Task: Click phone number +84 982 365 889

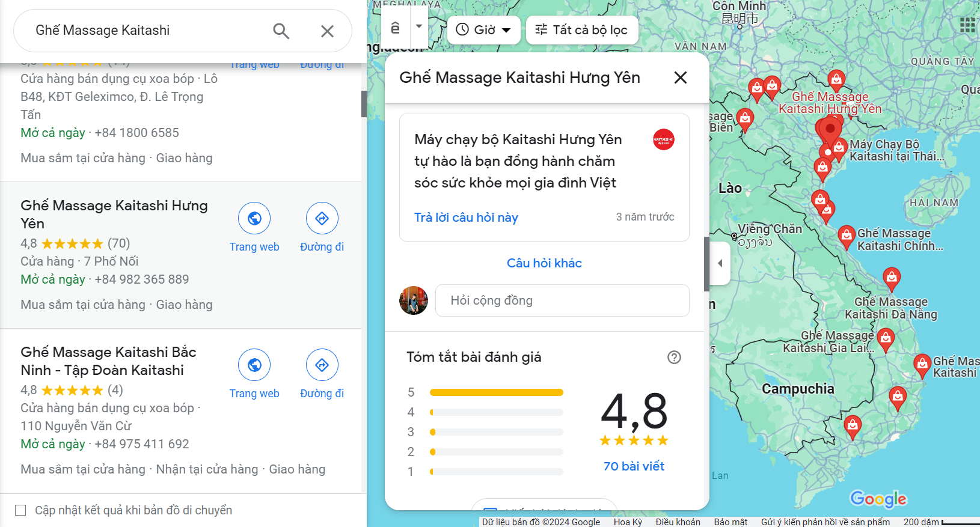Action: (142, 279)
